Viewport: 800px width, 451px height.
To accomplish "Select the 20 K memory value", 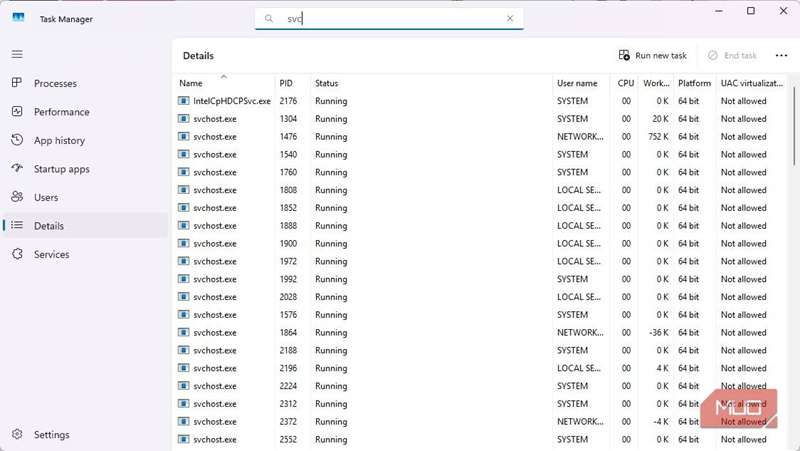I will pos(660,119).
